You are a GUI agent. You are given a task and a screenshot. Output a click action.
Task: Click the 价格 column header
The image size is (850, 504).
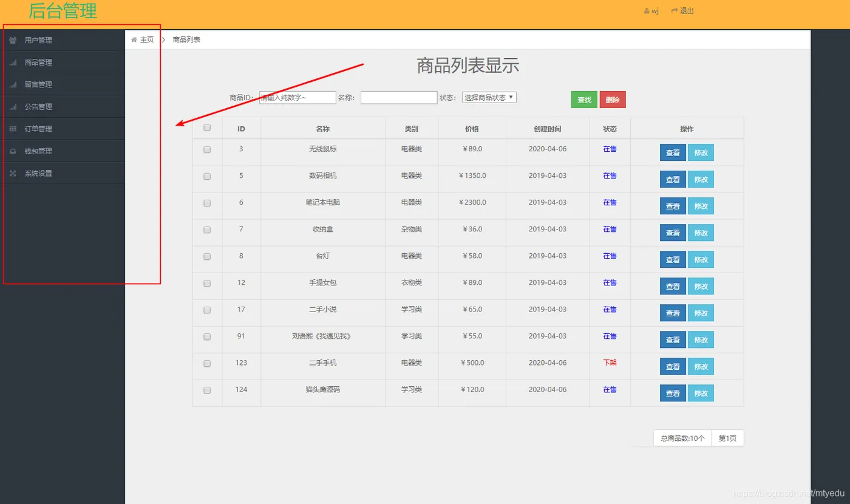pos(472,129)
